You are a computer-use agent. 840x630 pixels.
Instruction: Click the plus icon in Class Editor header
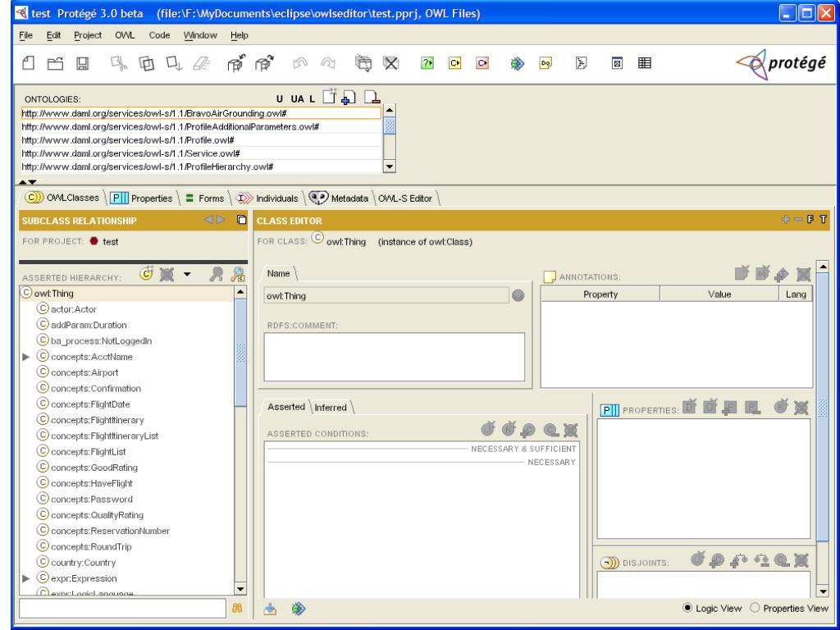(786, 219)
